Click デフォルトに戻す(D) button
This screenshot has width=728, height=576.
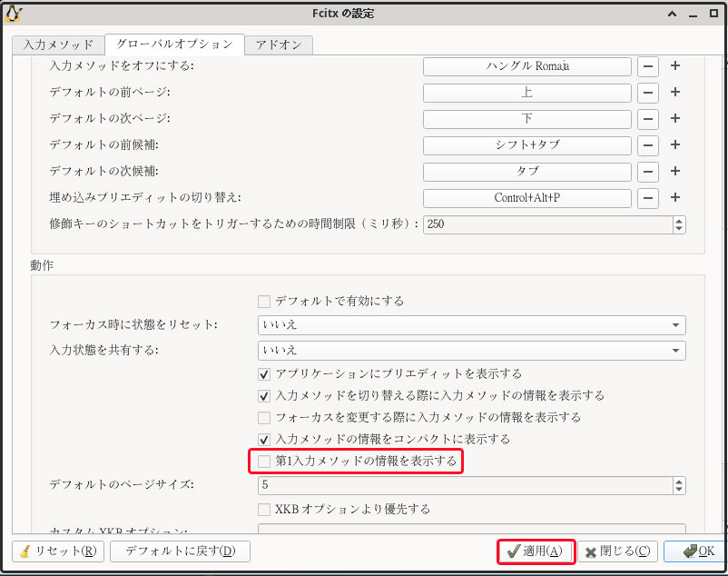[180, 551]
